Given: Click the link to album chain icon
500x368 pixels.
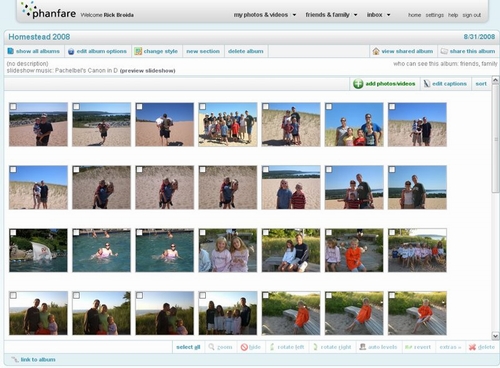Looking at the screenshot, I should pyautogui.click(x=15, y=359).
